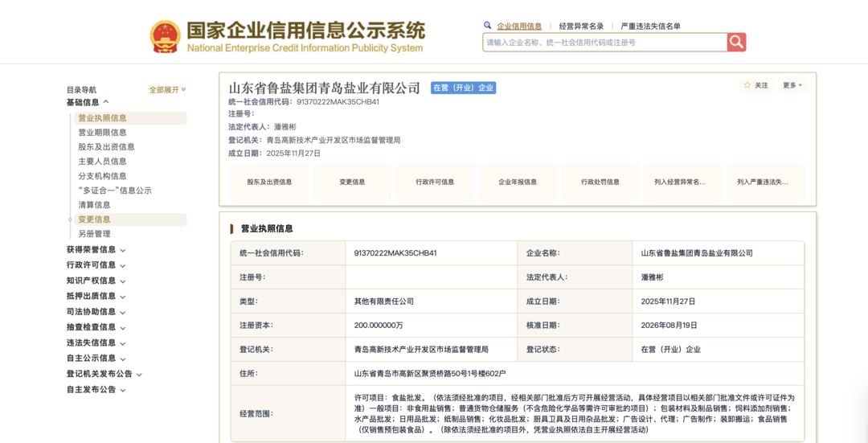Click the approval date 2026年08月19日

(x=669, y=326)
